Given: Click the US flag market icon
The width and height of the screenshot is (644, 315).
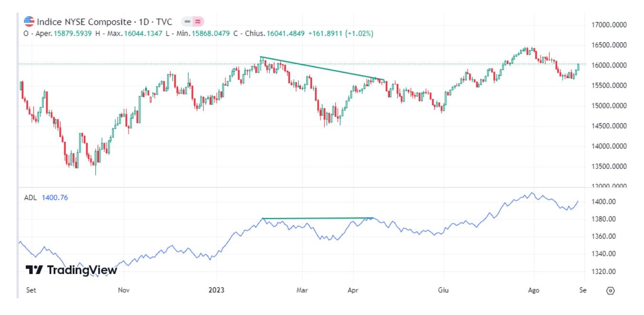Looking at the screenshot, I should [28, 20].
